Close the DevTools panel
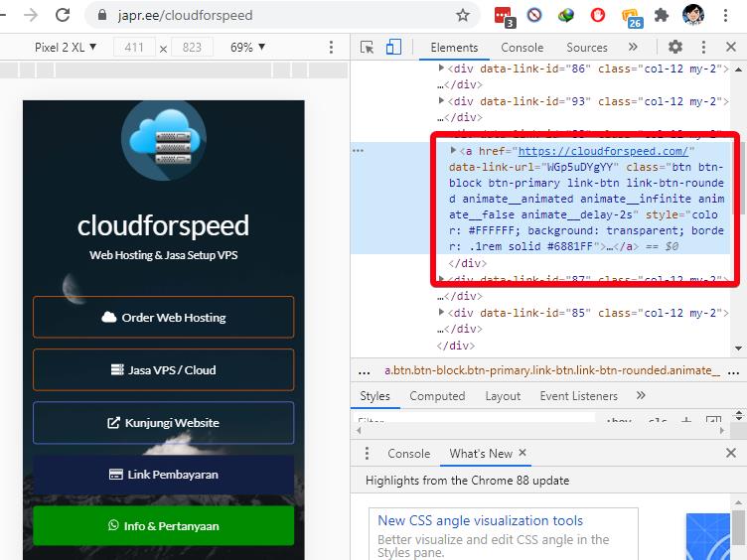Screen dimensions: 747x560 pyautogui.click(x=731, y=47)
